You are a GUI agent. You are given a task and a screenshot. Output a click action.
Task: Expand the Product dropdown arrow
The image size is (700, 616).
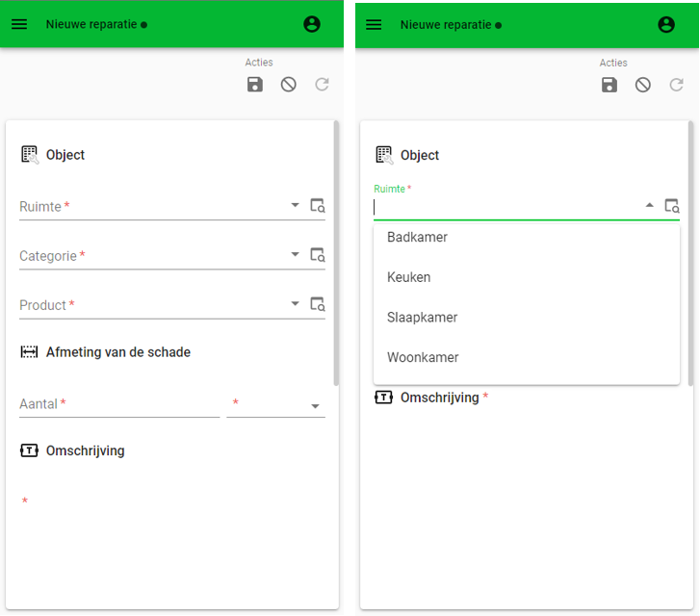(x=295, y=303)
